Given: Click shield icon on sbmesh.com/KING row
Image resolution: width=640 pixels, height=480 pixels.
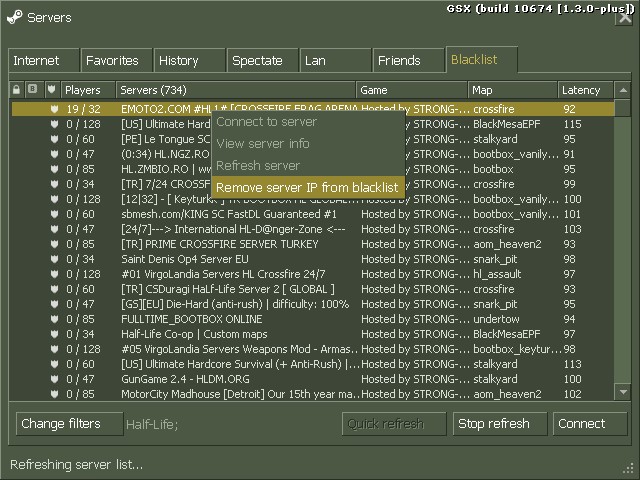Looking at the screenshot, I should pyautogui.click(x=54, y=214).
